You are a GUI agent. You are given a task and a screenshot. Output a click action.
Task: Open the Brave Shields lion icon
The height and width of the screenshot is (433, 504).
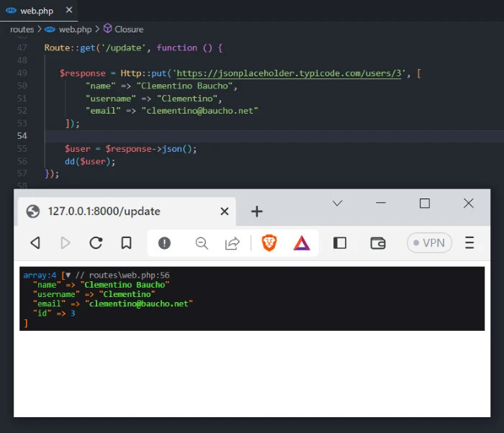(269, 243)
